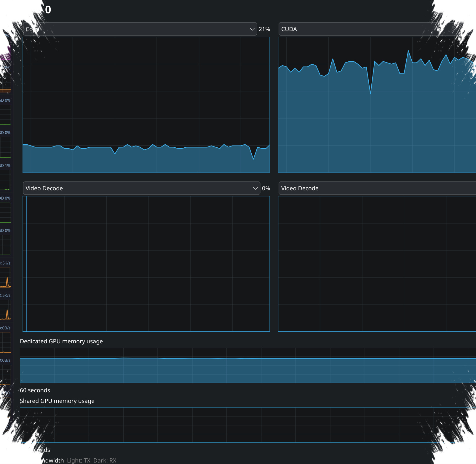476x464 pixels.
Task: Click the empty Video Decode graph under 0%
Action: pos(146,264)
